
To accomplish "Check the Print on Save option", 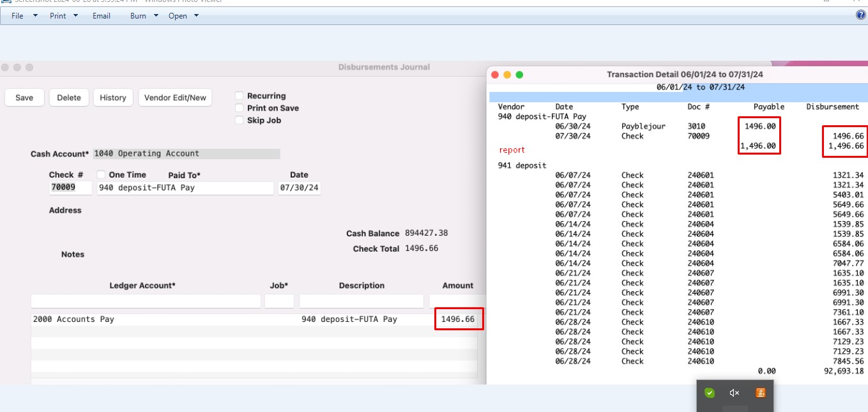I will (x=240, y=108).
